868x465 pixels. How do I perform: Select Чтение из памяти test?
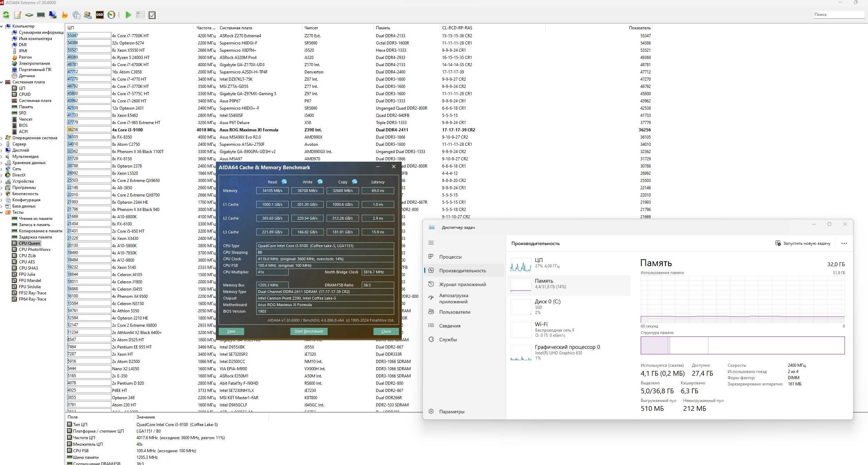pos(32,219)
